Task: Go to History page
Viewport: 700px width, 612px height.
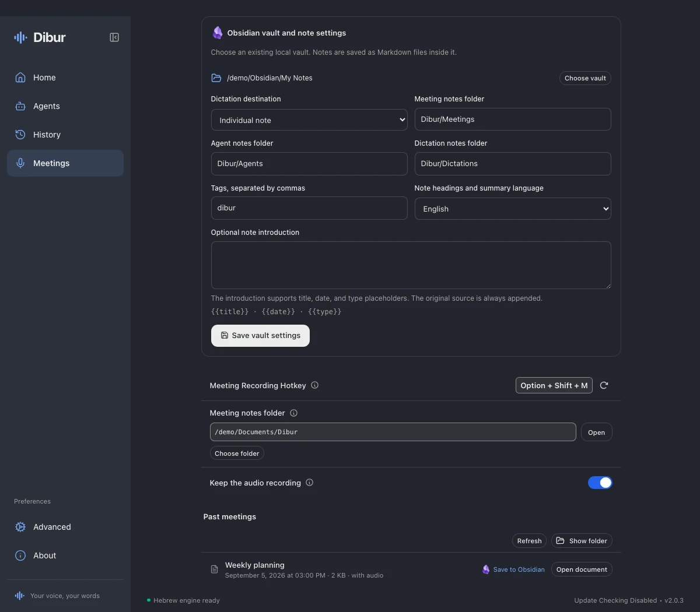Action: [x=65, y=135]
